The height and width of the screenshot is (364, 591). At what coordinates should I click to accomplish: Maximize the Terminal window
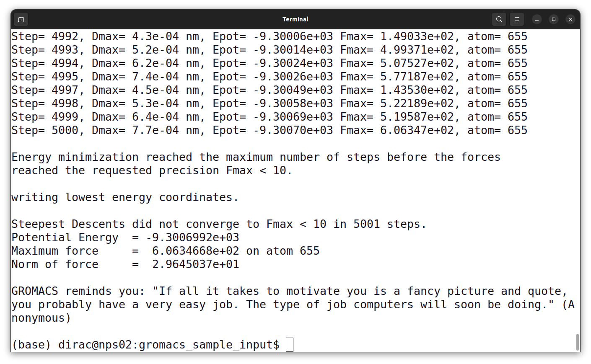554,19
